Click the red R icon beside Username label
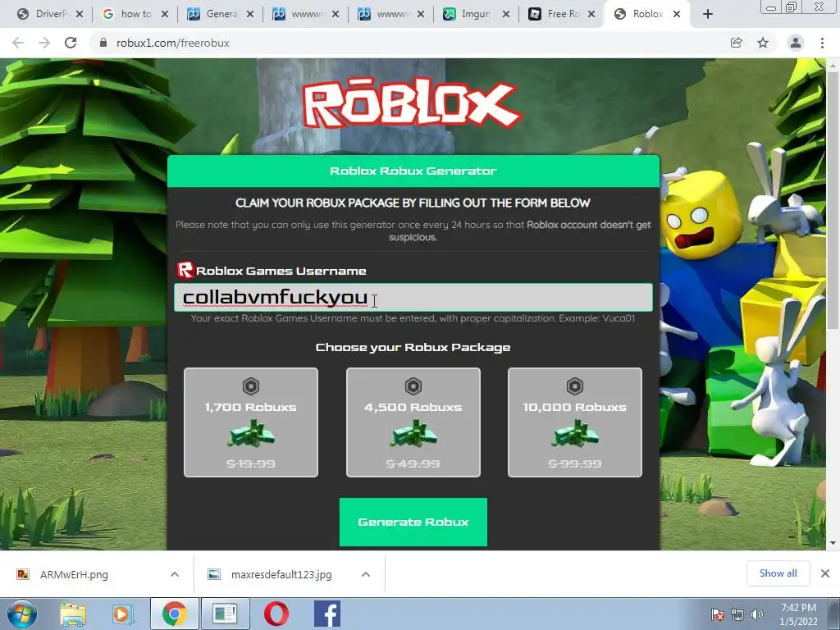840x630 pixels. (x=185, y=270)
